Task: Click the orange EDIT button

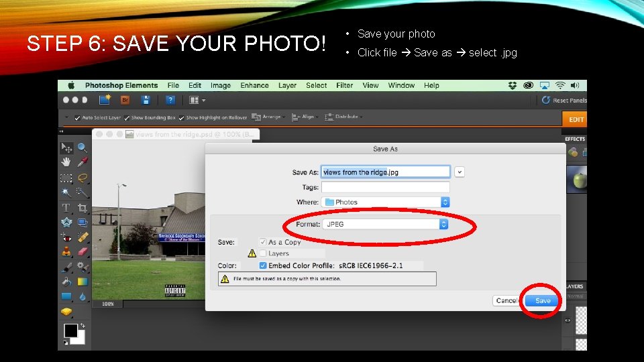Action: [576, 119]
